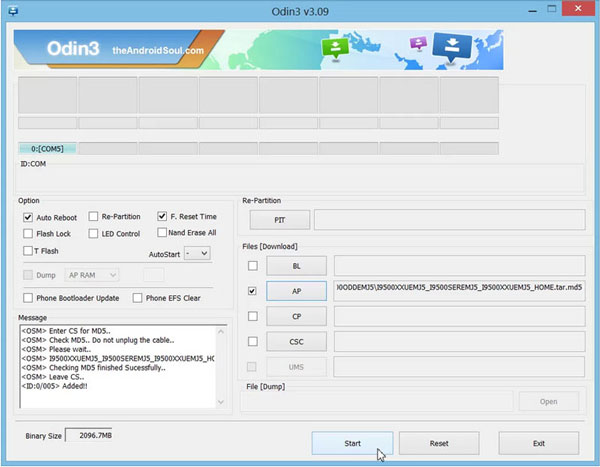600x467 pixels.
Task: Close the Odin3 window
Action: point(578,8)
